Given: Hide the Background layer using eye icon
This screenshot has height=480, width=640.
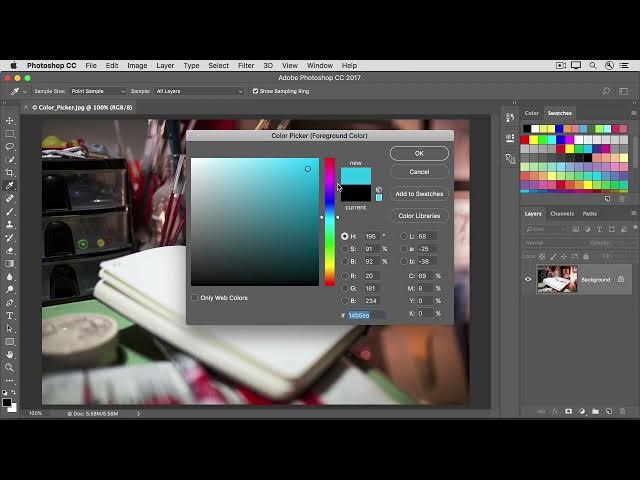Looking at the screenshot, I should pos(528,280).
